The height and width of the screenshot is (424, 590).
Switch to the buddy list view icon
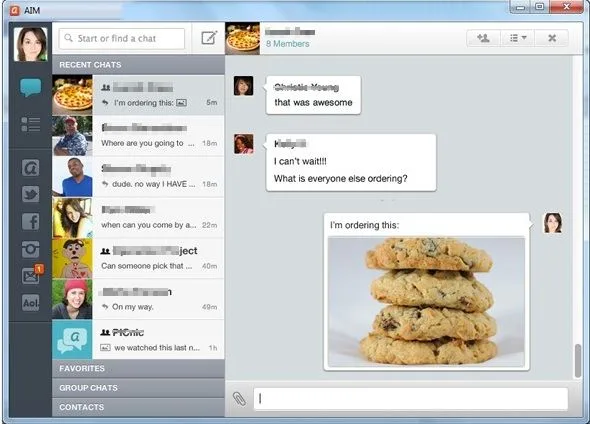[30, 124]
